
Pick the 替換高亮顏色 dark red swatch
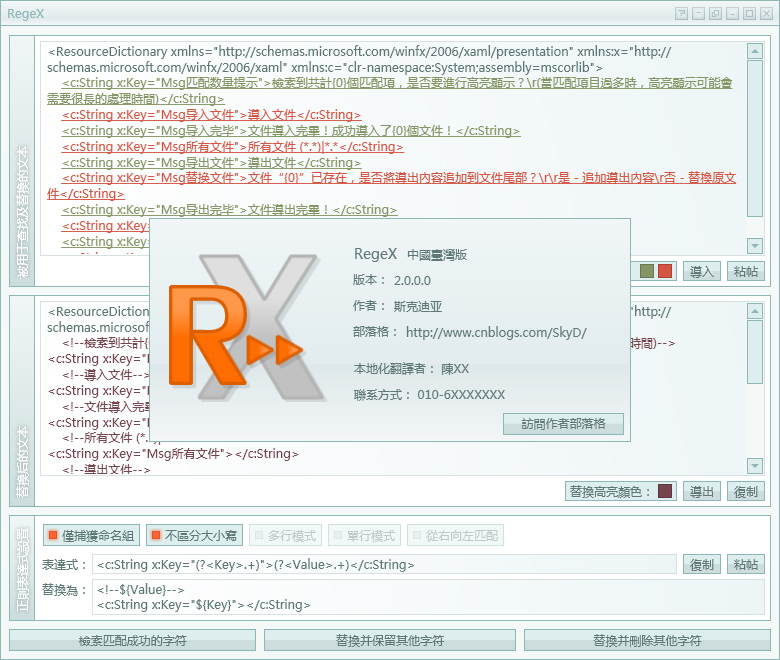point(665,491)
